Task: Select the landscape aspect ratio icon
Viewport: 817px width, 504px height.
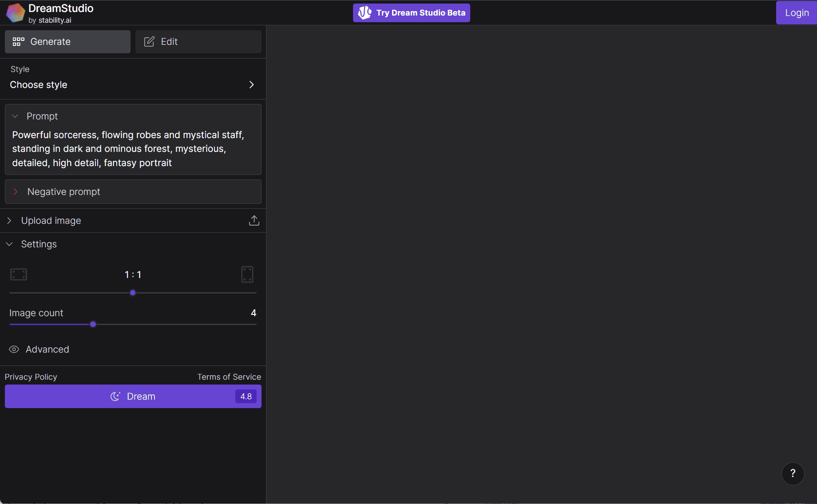Action: pos(19,274)
